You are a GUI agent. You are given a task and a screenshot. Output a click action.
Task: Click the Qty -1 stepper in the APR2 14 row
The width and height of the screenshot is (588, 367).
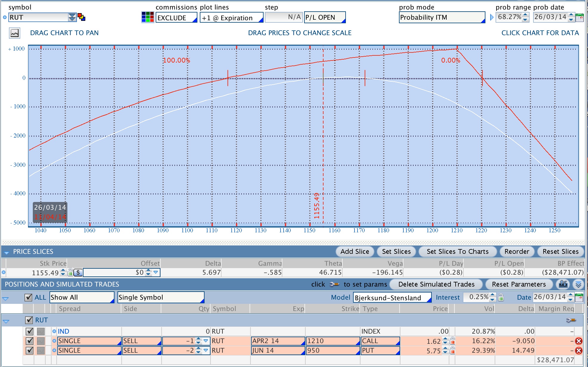pyautogui.click(x=198, y=341)
